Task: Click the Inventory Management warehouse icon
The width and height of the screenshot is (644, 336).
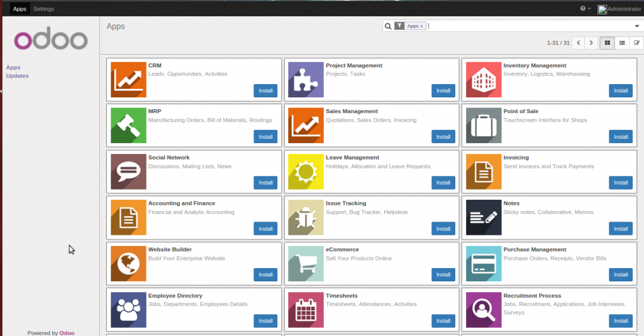Action: click(484, 80)
